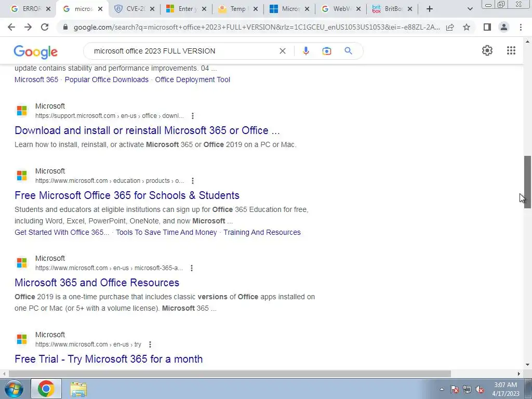Open options for the en-us try result
532x399 pixels.
(150, 344)
